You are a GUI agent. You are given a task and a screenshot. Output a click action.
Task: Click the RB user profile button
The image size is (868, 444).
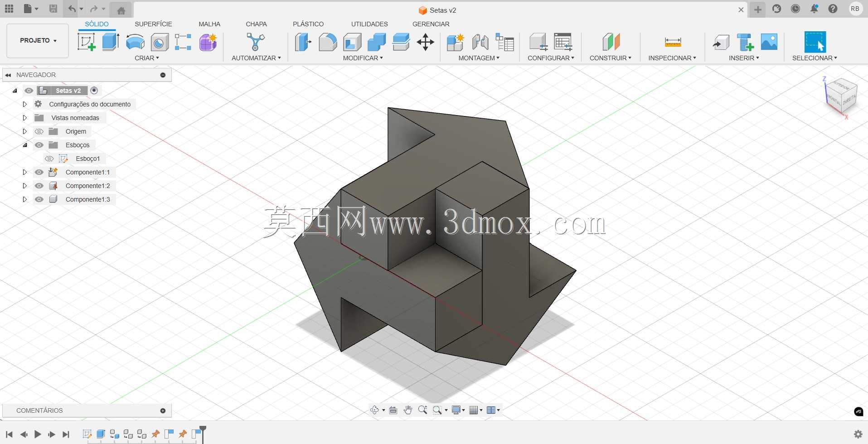tap(855, 9)
